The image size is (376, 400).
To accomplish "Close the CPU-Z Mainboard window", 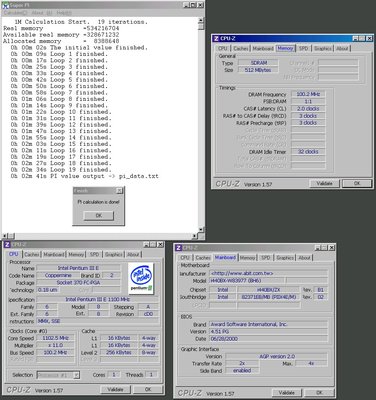I will (331, 248).
